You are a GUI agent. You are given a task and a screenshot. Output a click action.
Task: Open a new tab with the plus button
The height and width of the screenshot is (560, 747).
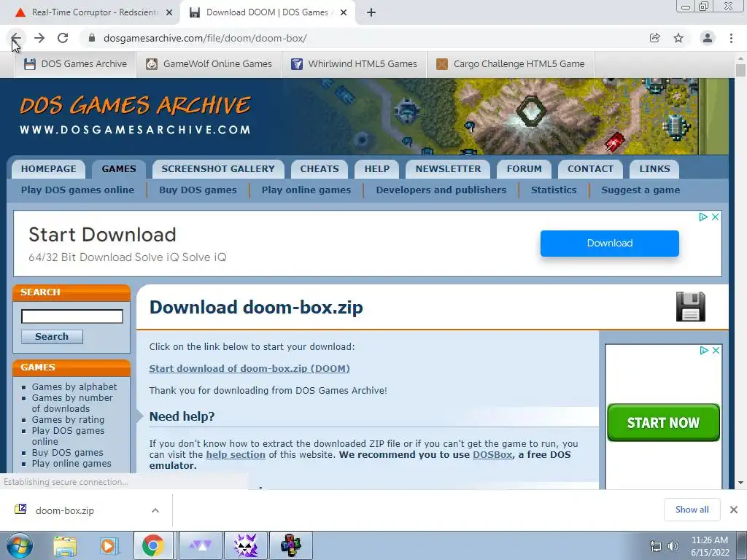(371, 12)
